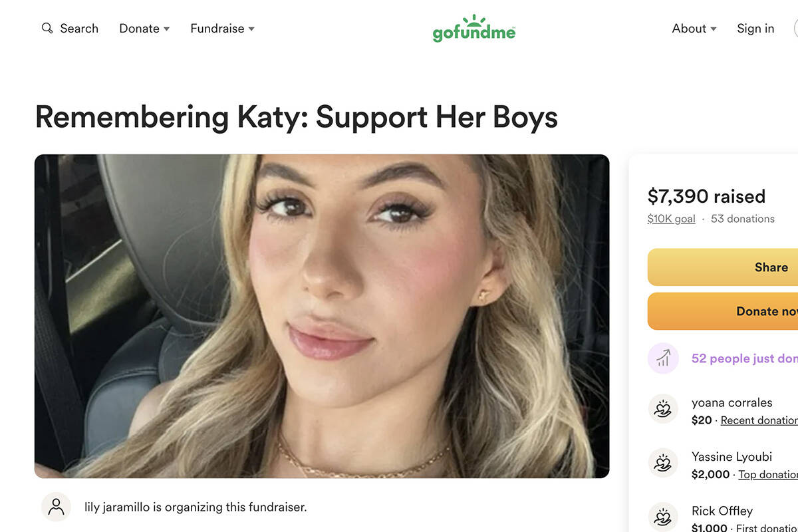Click the search magnifier icon
798x532 pixels.
point(47,29)
